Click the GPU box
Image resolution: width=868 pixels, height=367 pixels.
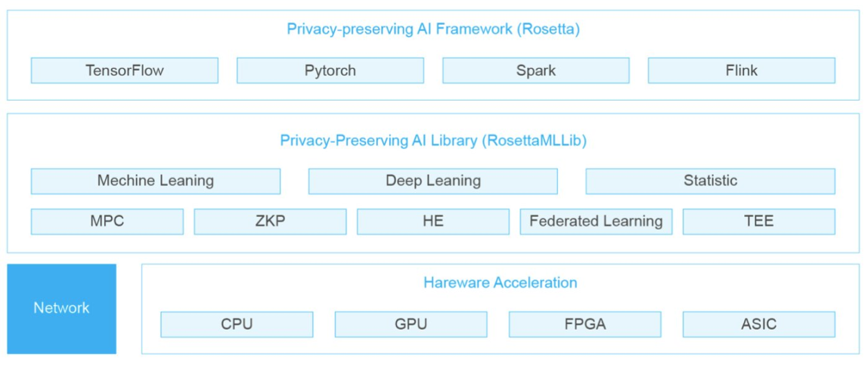411,324
